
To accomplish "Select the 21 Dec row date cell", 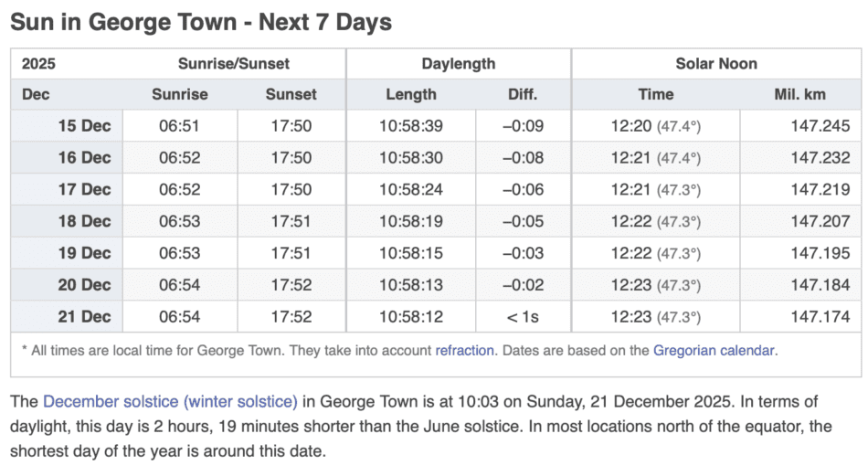I will [x=83, y=317].
